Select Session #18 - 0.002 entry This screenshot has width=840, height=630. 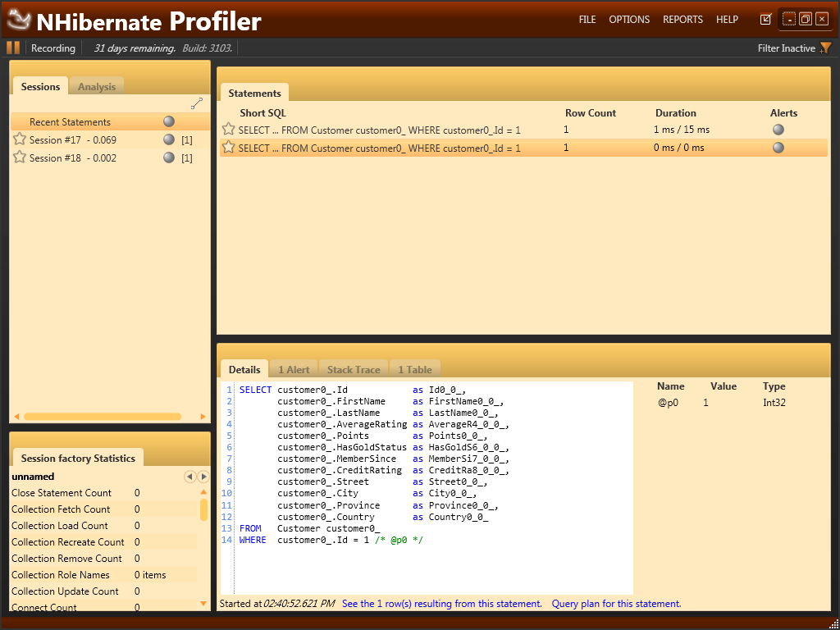click(111, 157)
